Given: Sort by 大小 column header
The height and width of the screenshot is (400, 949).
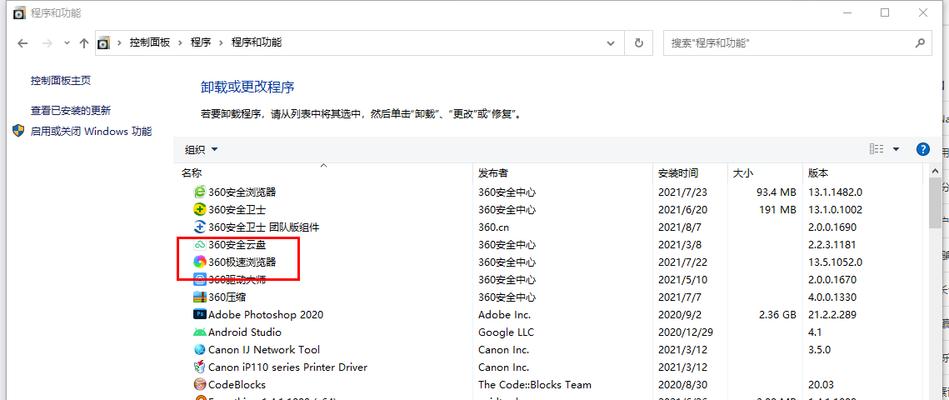Looking at the screenshot, I should tap(743, 173).
